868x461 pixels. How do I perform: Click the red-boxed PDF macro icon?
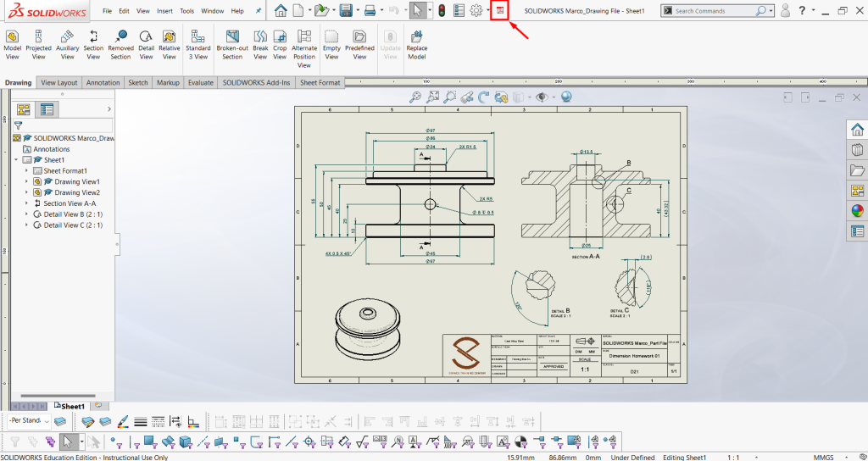[500, 10]
